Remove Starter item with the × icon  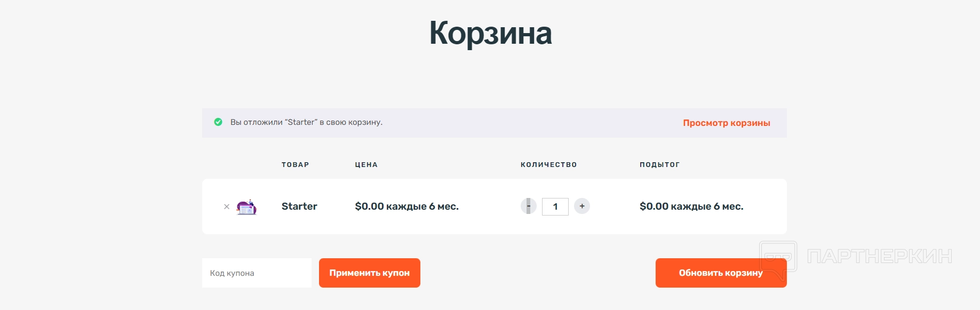coord(227,206)
